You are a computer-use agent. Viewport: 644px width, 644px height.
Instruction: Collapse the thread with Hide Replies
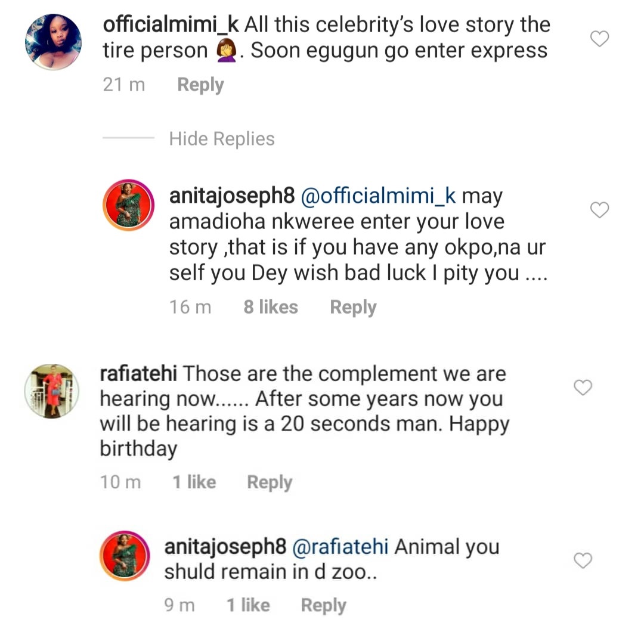click(222, 139)
